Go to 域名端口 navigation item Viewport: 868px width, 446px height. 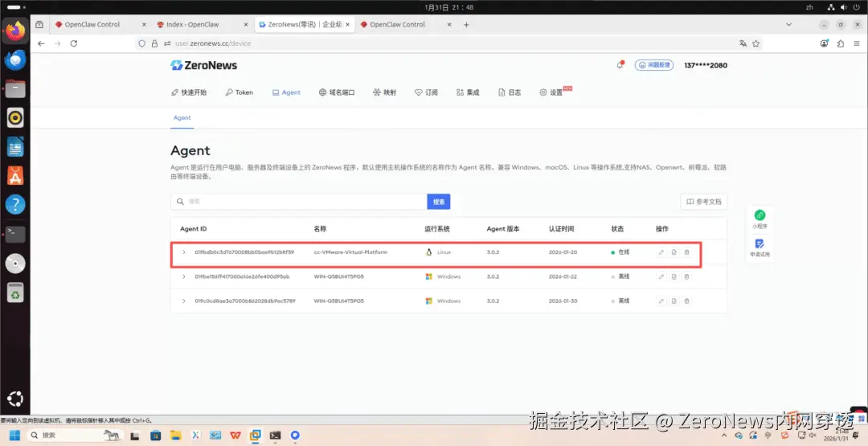[x=337, y=92]
